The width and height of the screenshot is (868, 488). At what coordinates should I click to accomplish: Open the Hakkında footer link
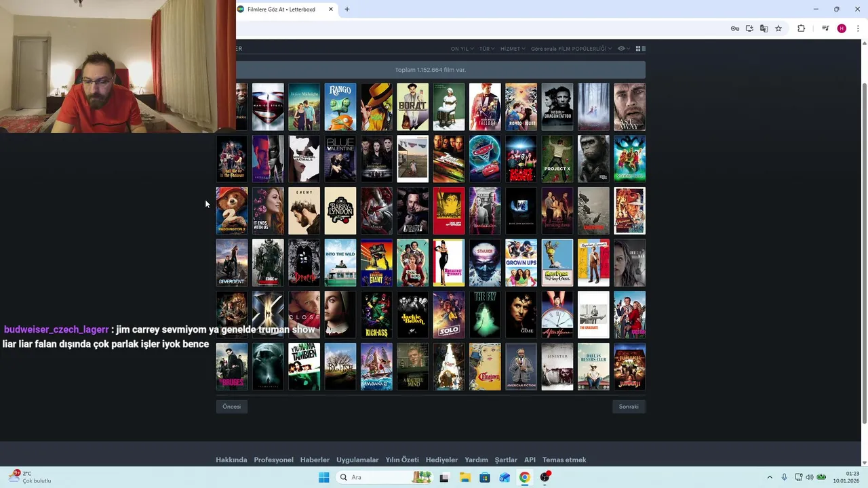click(231, 460)
